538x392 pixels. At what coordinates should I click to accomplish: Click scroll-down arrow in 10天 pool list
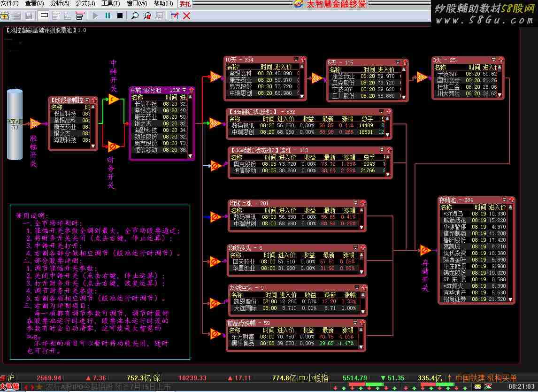pyautogui.click(x=302, y=96)
